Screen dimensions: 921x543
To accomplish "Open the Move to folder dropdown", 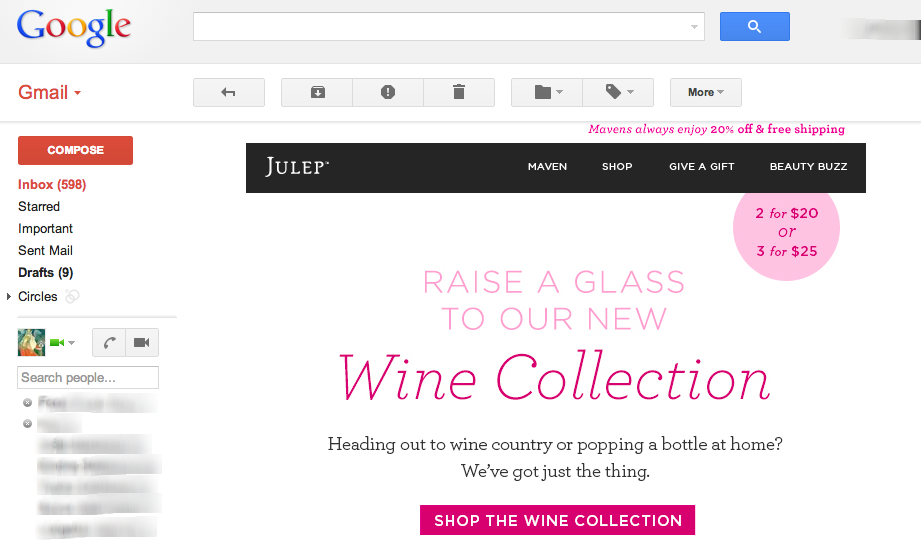I will [x=547, y=92].
